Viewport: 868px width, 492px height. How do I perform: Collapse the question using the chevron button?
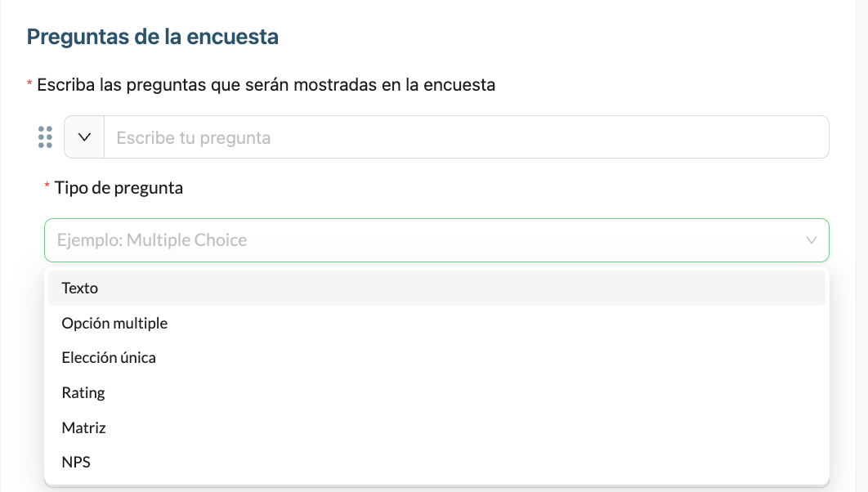coord(84,137)
